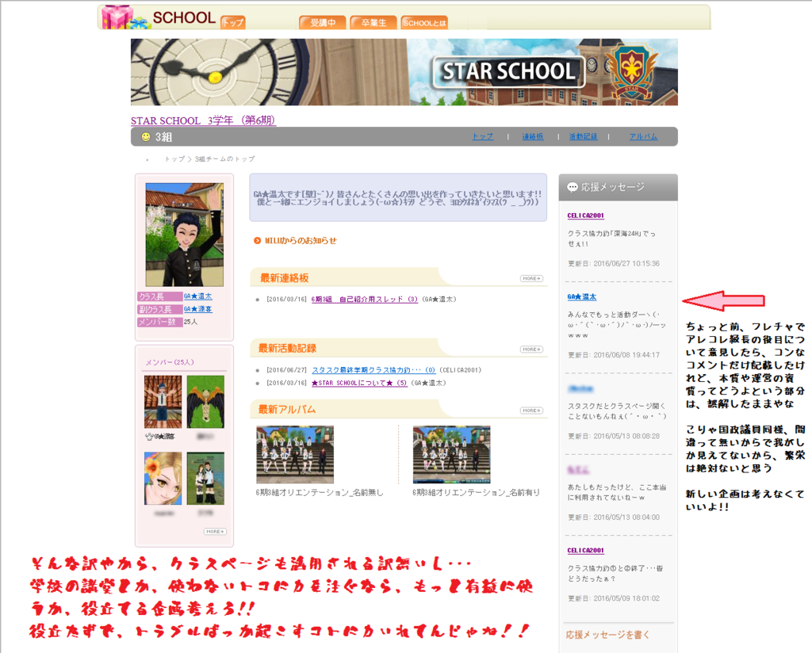Open the 名前無し orientation album photo
812x653 pixels.
(x=295, y=455)
